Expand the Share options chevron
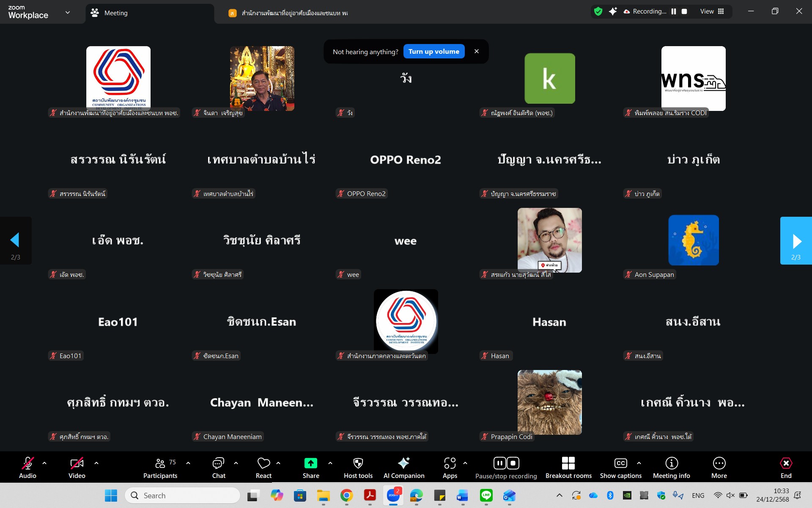The width and height of the screenshot is (812, 508). click(330, 463)
